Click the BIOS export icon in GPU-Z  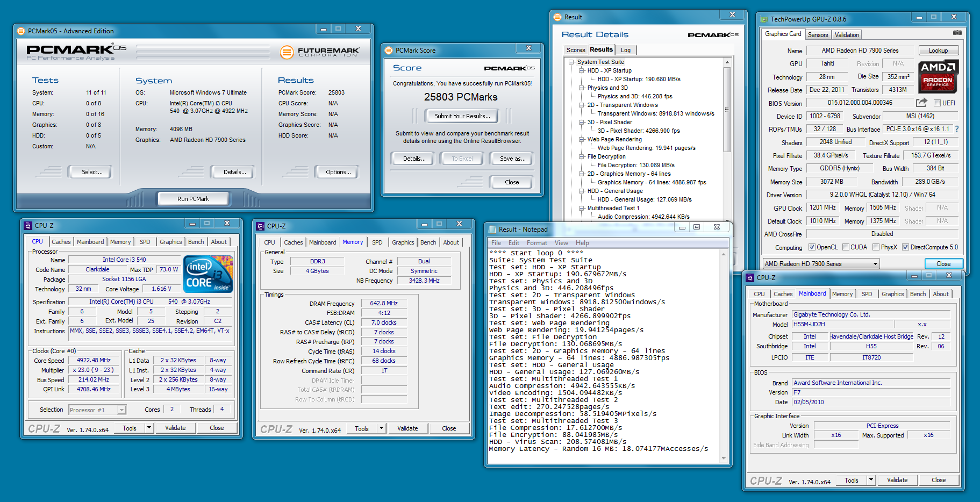coord(921,103)
